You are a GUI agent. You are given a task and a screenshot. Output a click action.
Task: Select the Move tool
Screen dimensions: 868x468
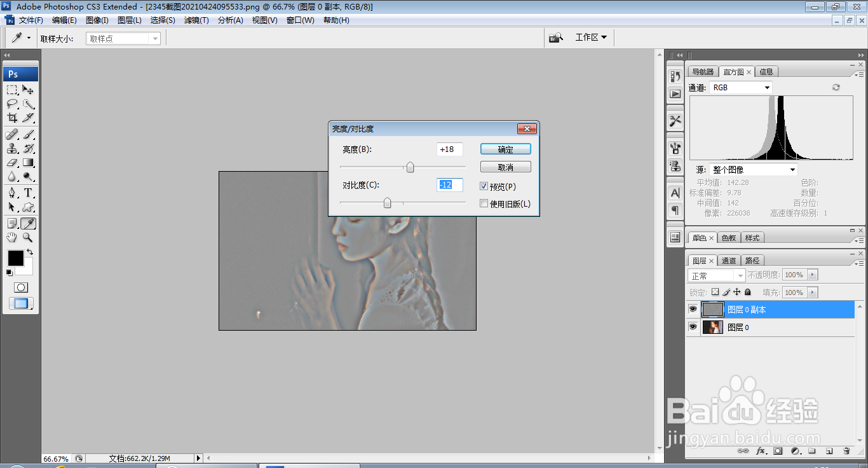pyautogui.click(x=28, y=90)
